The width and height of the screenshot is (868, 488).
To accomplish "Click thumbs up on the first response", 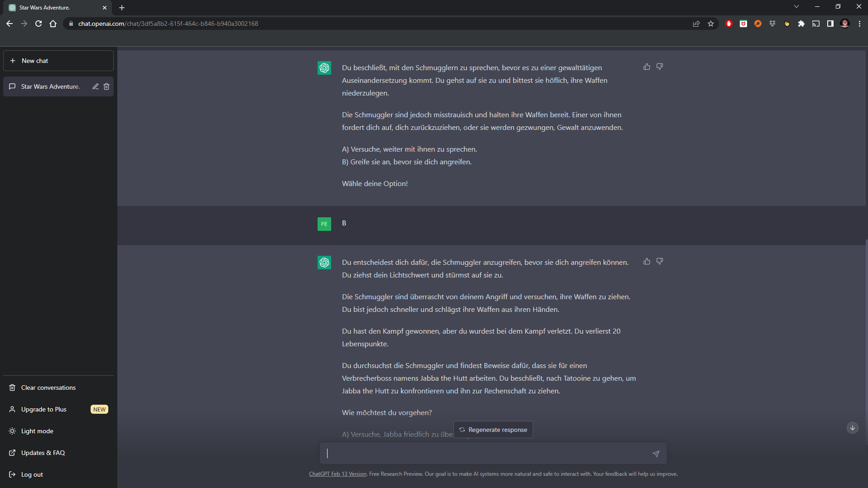I will 646,67.
